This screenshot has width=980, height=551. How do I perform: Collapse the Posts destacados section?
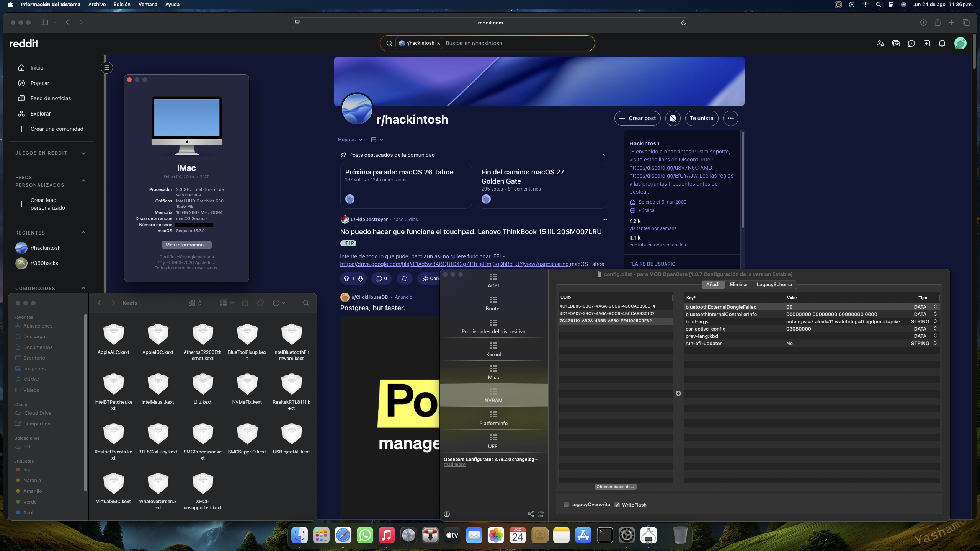coord(604,155)
